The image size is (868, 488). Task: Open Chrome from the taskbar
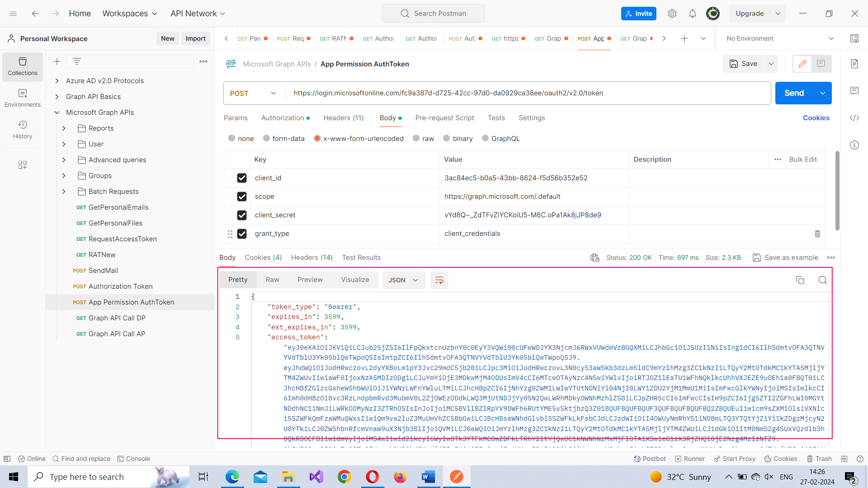[344, 477]
